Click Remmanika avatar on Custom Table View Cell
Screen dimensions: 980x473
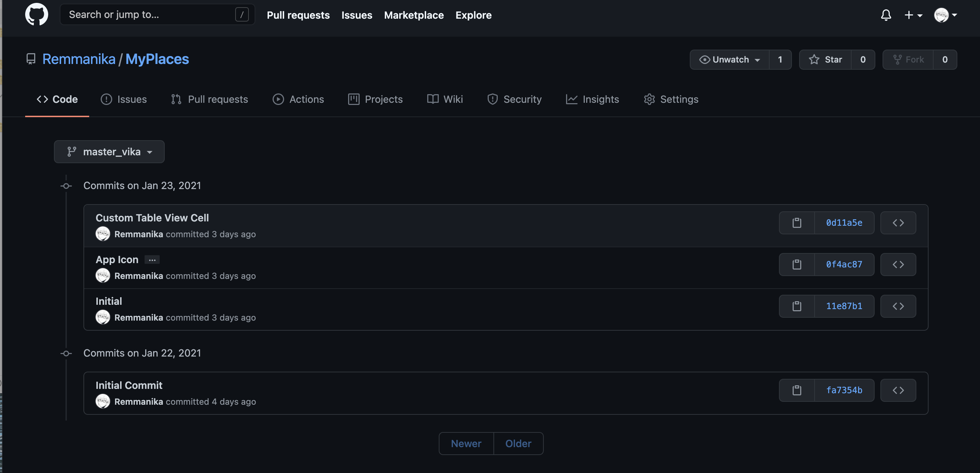pos(103,234)
